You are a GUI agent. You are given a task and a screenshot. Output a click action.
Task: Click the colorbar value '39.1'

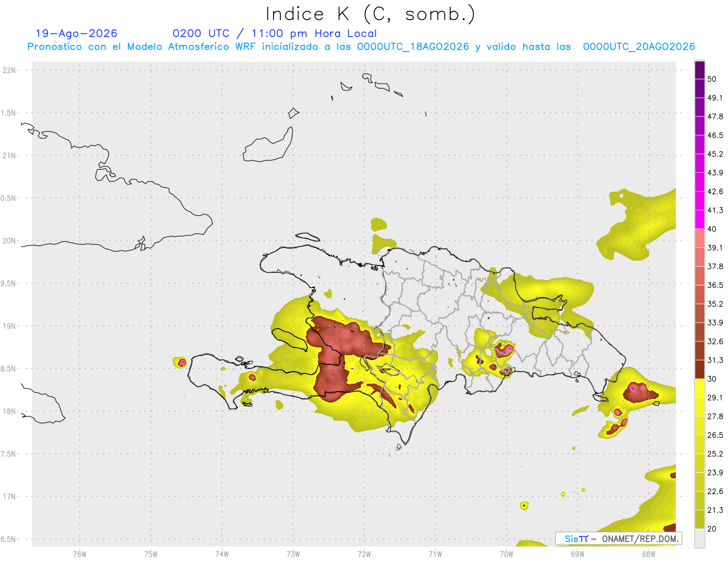(x=715, y=248)
